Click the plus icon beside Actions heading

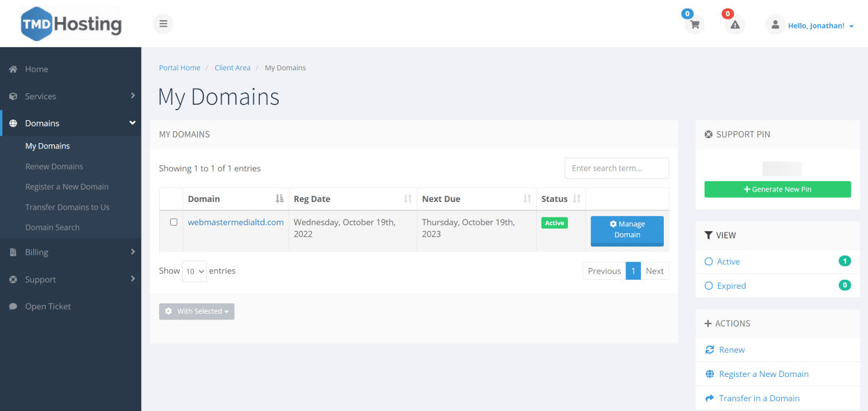pyautogui.click(x=708, y=324)
